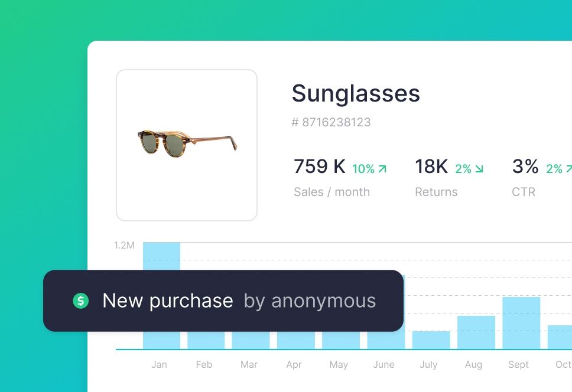The image size is (572, 392).
Task: Click the upward trend arrow beside 10%
Action: (x=383, y=168)
